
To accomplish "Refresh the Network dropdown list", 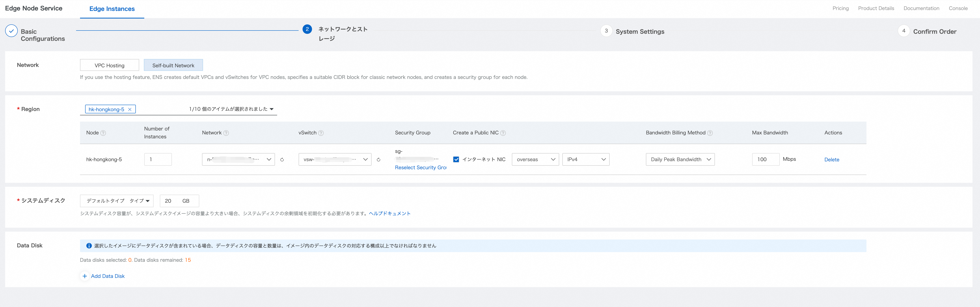I will pyautogui.click(x=282, y=160).
